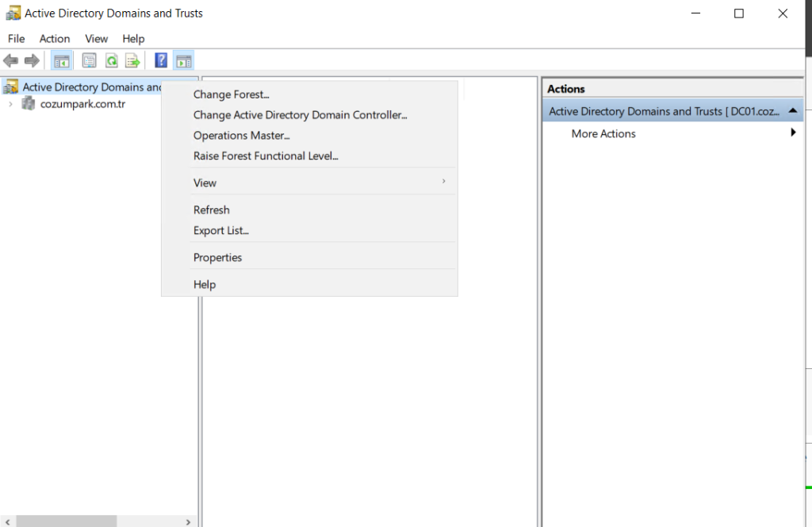The image size is (812, 527).
Task: Expand the More Actions submenu arrow
Action: point(793,133)
